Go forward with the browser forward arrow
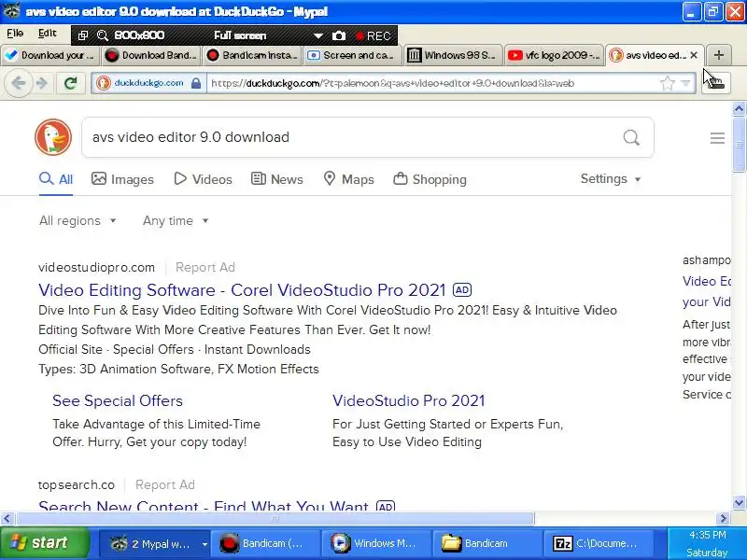Image resolution: width=747 pixels, height=560 pixels. 42,83
